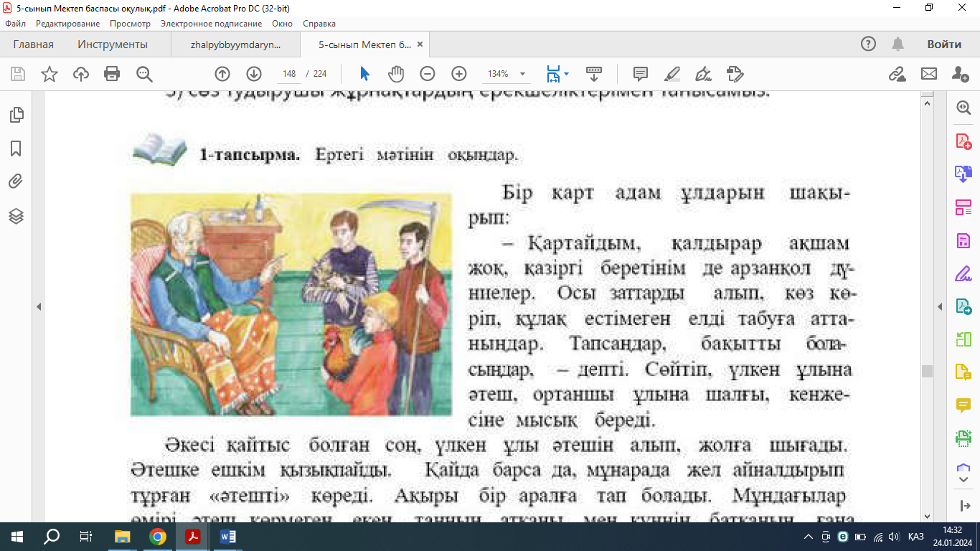The height and width of the screenshot is (551, 980).
Task: Open the attachments paperclip panel
Action: point(16,182)
